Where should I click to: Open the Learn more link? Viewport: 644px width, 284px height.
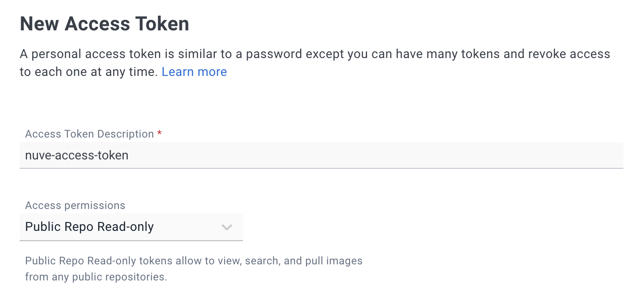(x=194, y=72)
